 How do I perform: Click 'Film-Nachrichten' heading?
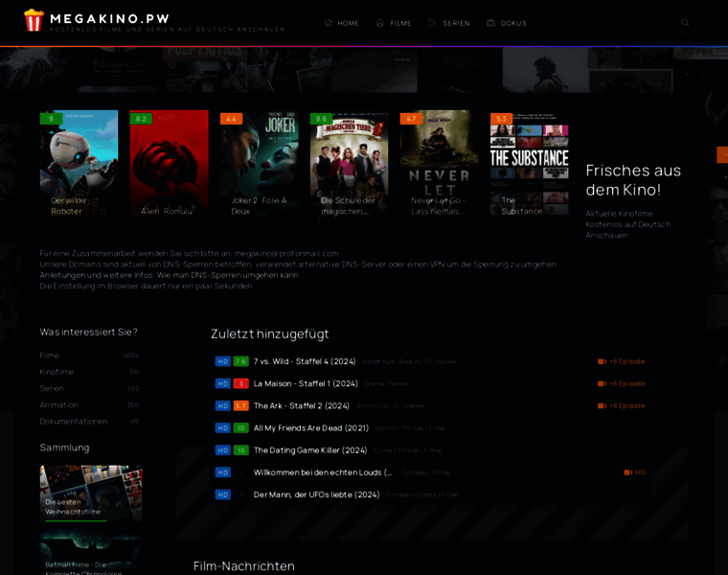[x=243, y=566]
